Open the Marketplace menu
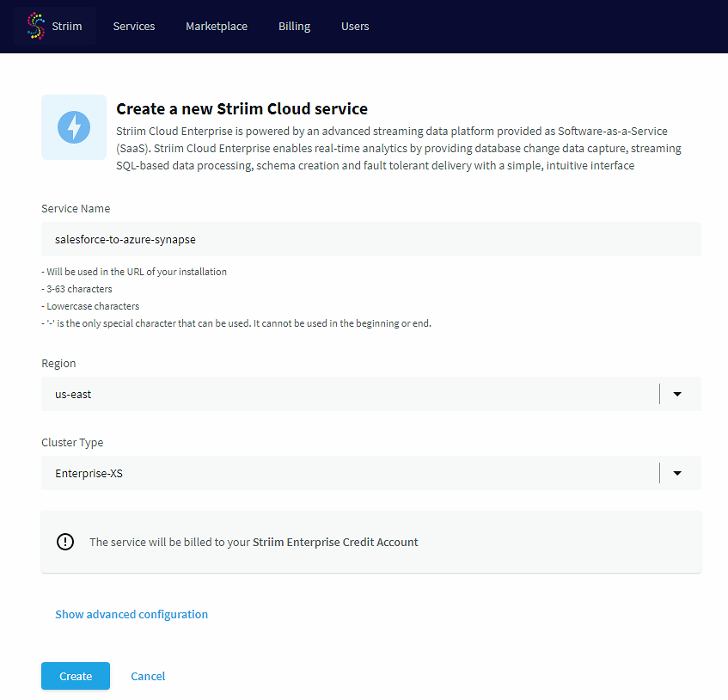This screenshot has height=700, width=728. [217, 27]
